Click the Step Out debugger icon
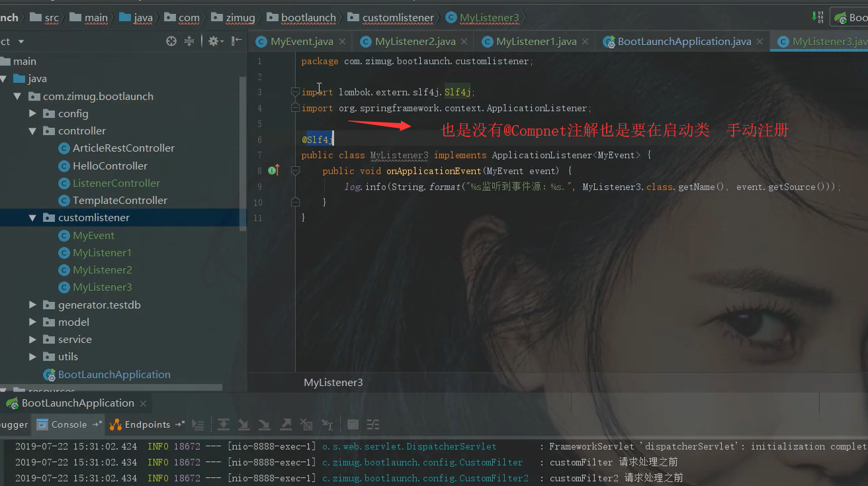 pyautogui.click(x=286, y=424)
